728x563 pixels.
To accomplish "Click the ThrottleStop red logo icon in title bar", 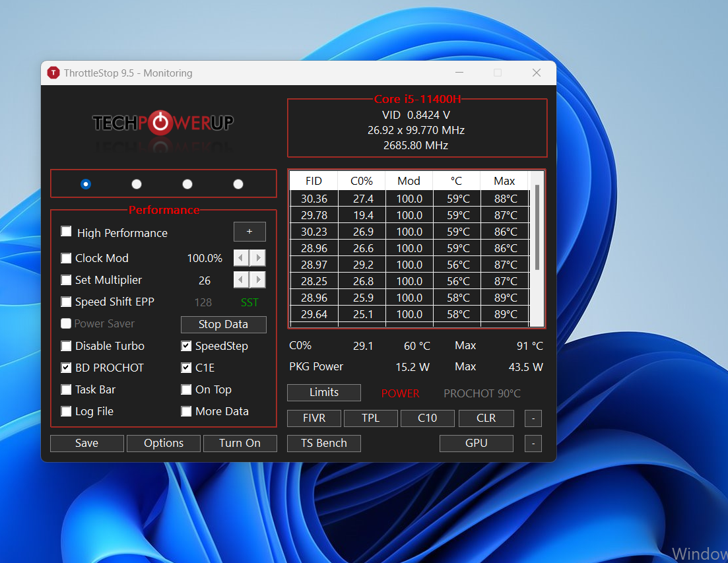I will click(53, 73).
